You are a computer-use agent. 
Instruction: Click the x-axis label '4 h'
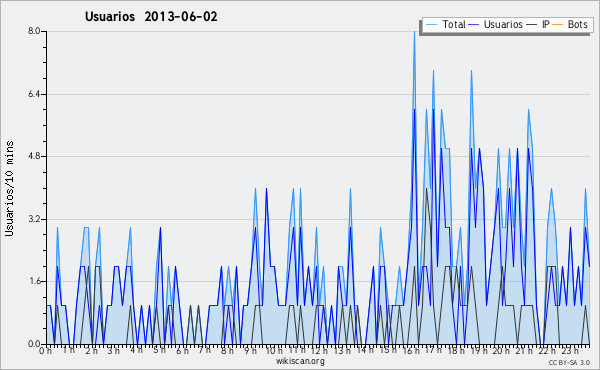pos(137,350)
